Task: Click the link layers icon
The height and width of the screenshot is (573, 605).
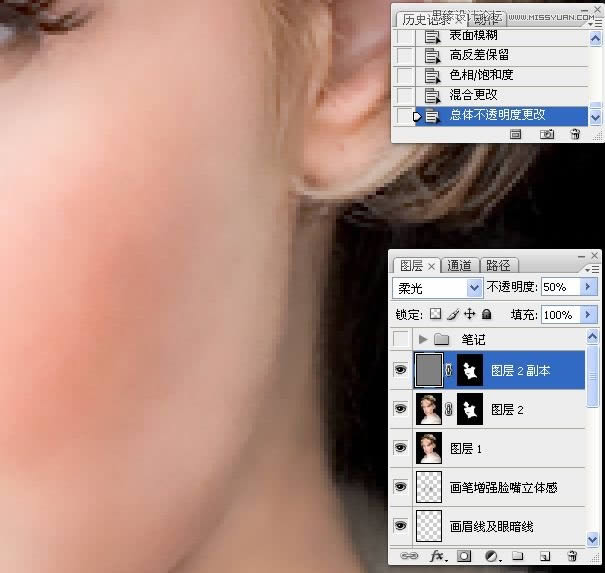Action: [x=409, y=555]
